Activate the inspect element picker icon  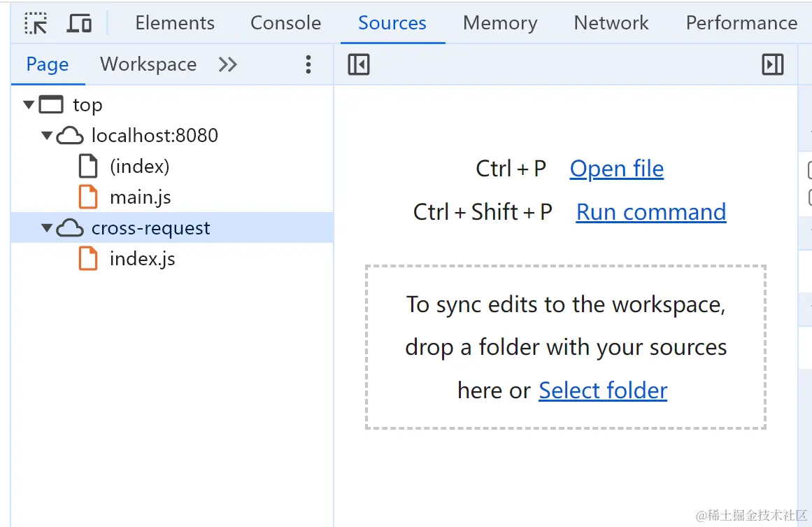[x=36, y=24]
